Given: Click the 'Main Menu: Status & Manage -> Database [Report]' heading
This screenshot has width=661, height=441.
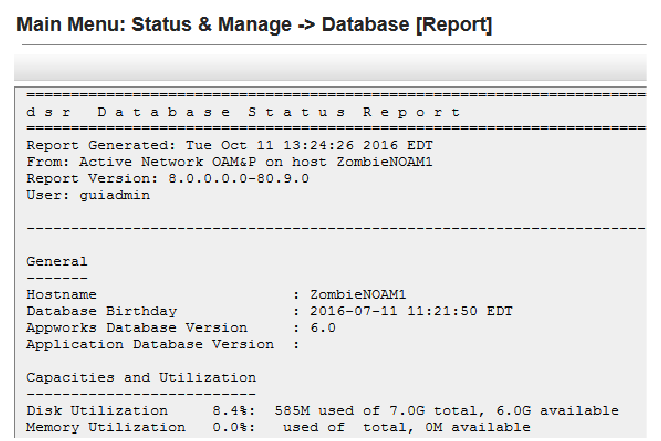Looking at the screenshot, I should coord(254,24).
